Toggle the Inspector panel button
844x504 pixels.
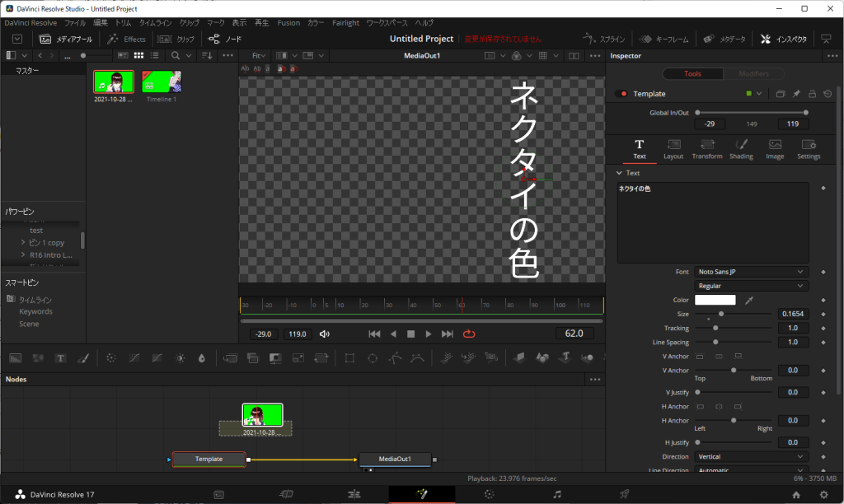784,40
